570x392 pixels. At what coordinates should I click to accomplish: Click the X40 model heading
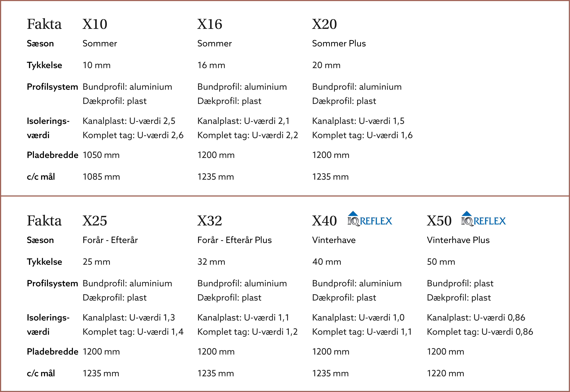[324, 221]
